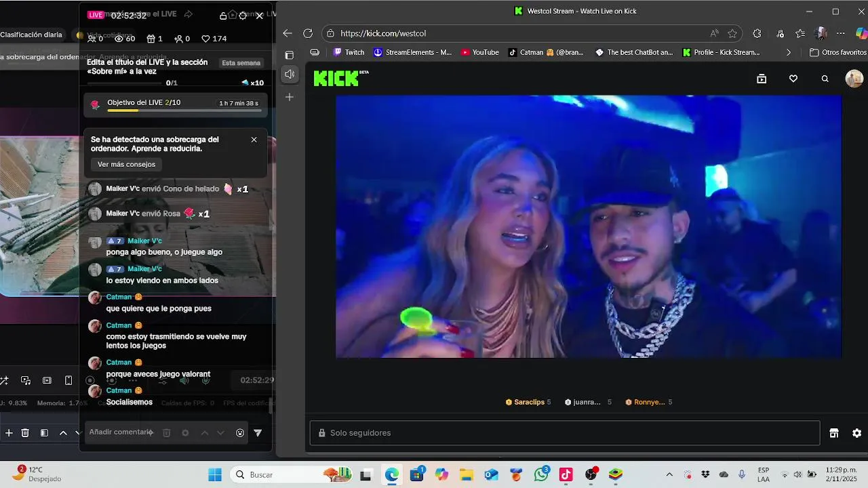Click Ver más consejos button

pos(126,164)
